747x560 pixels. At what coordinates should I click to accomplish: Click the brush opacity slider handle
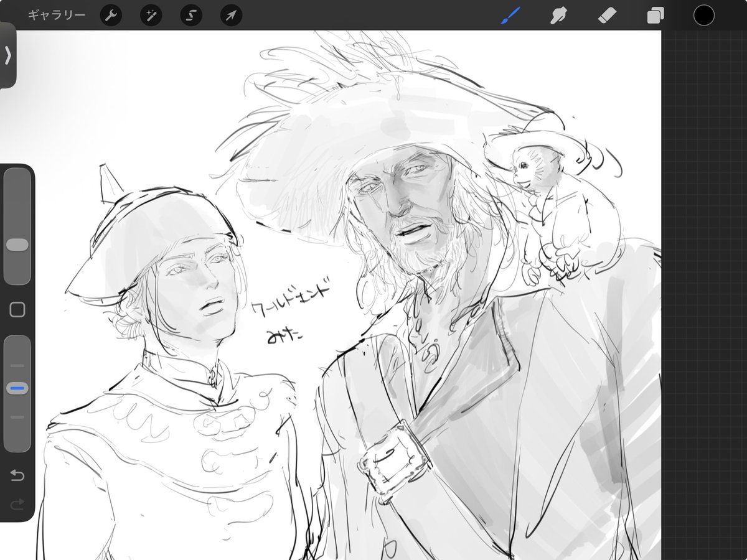pyautogui.click(x=17, y=389)
